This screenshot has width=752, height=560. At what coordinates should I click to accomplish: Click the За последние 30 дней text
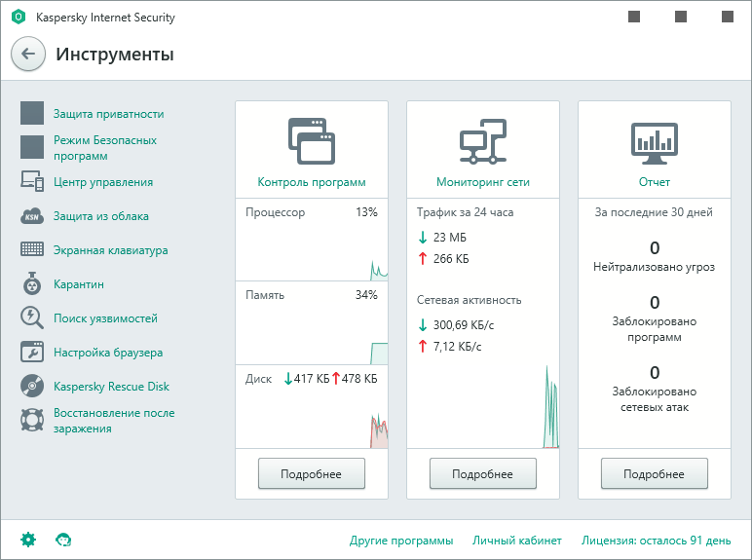point(655,212)
